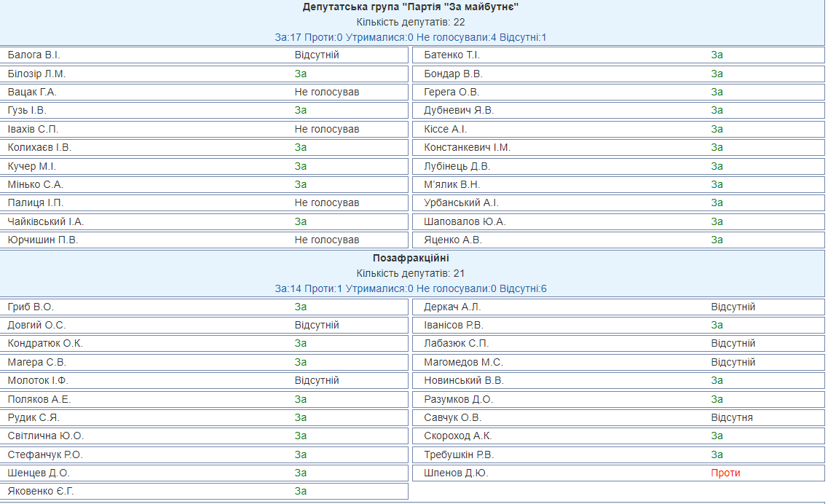The width and height of the screenshot is (828, 504).
Task: Select the name Кондратюк О.К.
Action: pyautogui.click(x=45, y=343)
